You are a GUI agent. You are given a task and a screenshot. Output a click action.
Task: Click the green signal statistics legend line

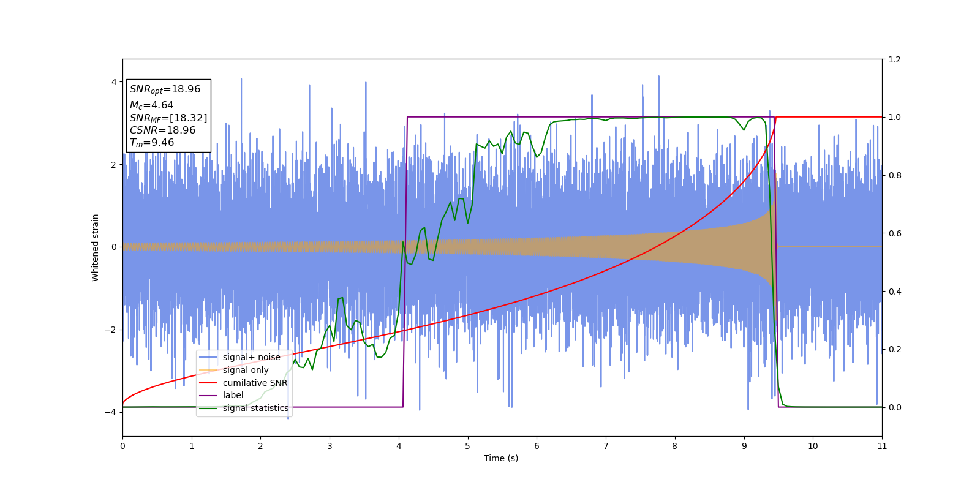pos(208,408)
